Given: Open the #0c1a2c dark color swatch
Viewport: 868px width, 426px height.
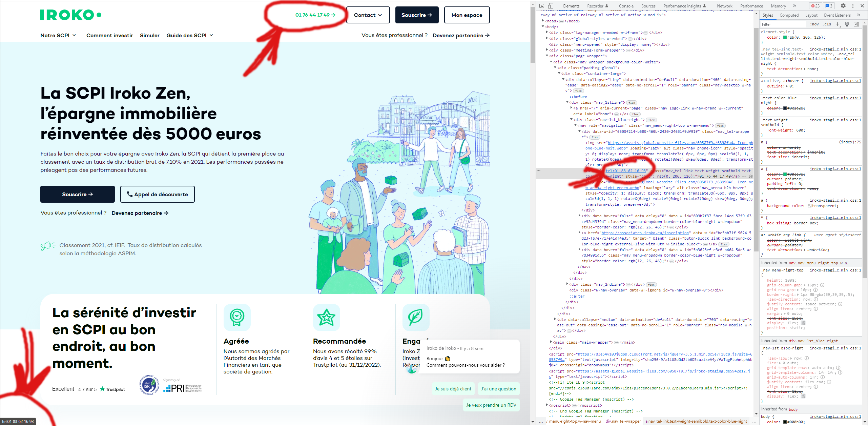Looking at the screenshot, I should (x=785, y=108).
